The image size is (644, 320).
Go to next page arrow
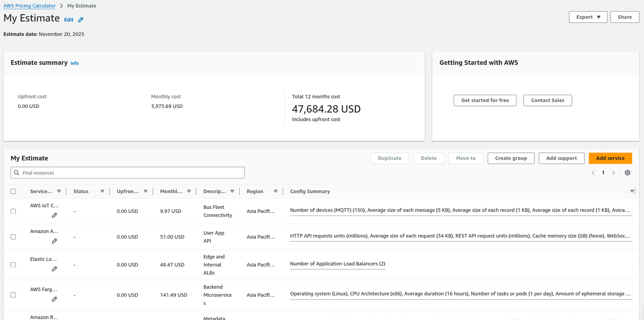pos(613,173)
